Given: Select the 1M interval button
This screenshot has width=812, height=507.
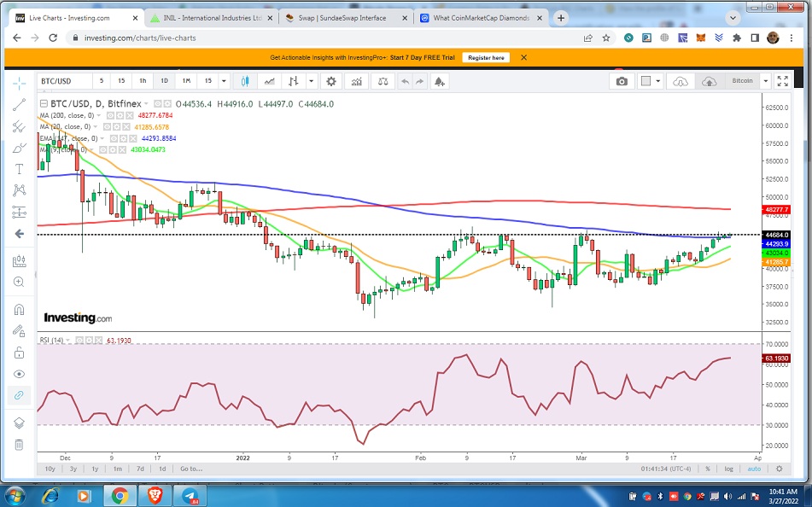Looking at the screenshot, I should 186,81.
